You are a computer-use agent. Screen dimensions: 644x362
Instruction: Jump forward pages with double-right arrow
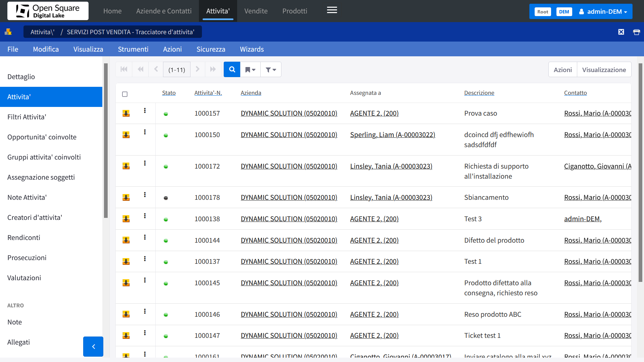tap(213, 69)
